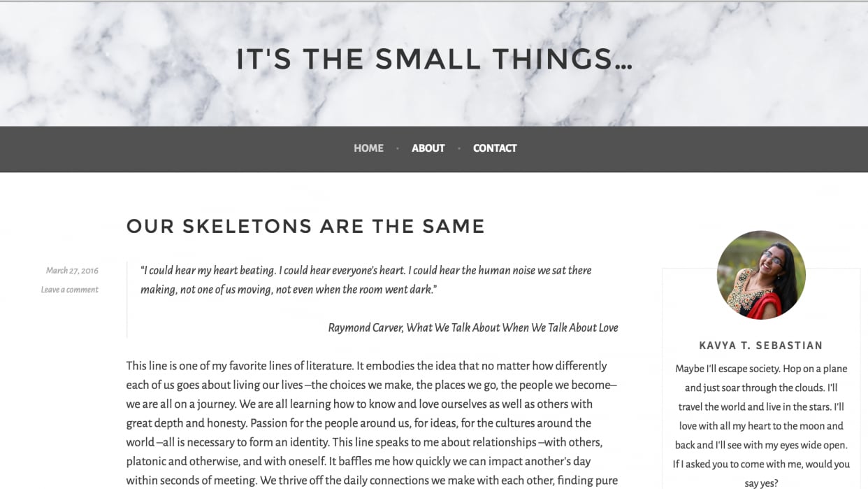Viewport: 868px width, 489px height.
Task: Open the Contact page
Action: [495, 148]
